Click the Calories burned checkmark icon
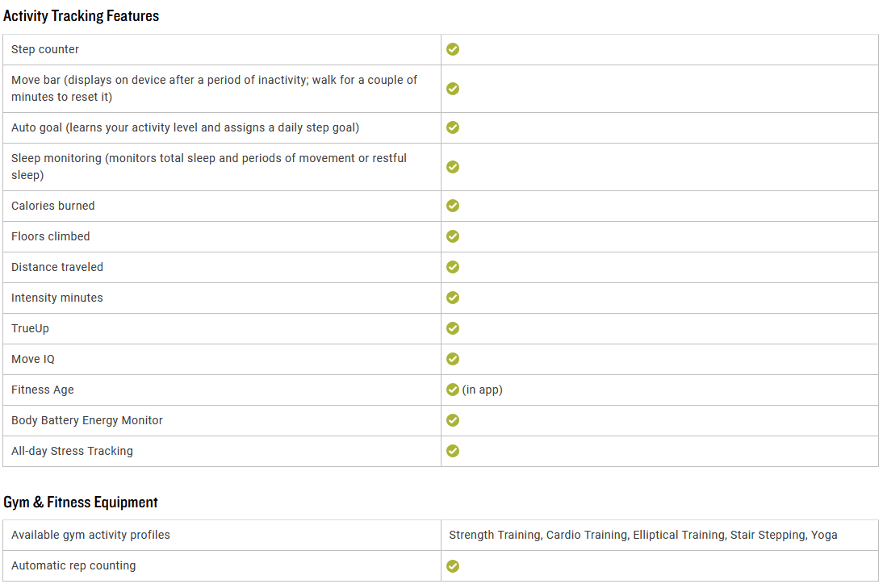 (453, 206)
